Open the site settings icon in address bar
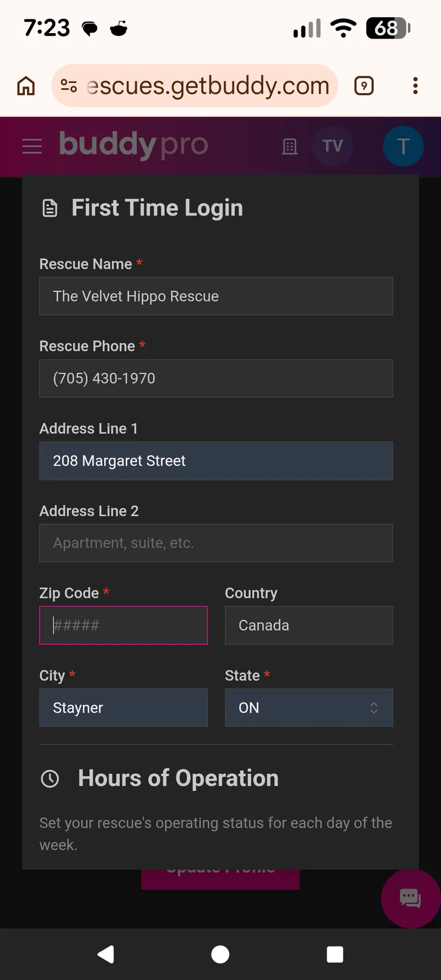This screenshot has width=441, height=980. (x=69, y=86)
